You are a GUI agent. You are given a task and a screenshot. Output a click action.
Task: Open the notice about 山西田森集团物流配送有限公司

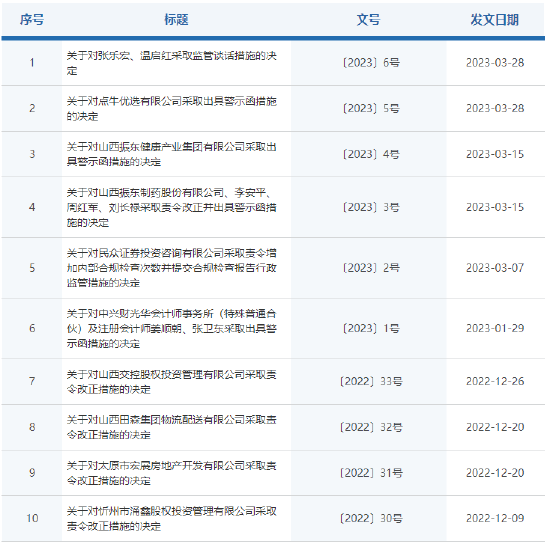pyautogui.click(x=172, y=427)
